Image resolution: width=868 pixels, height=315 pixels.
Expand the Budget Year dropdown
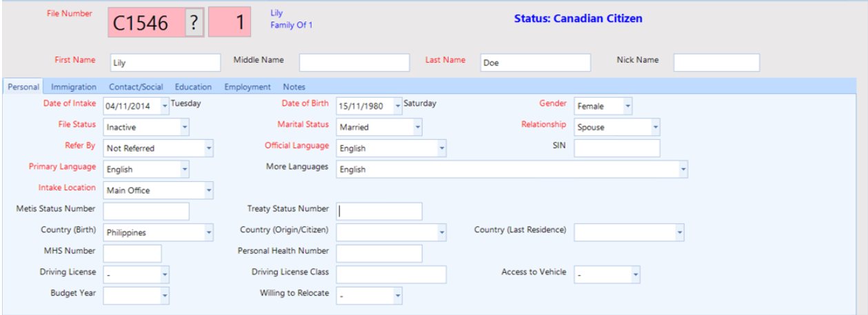[164, 296]
